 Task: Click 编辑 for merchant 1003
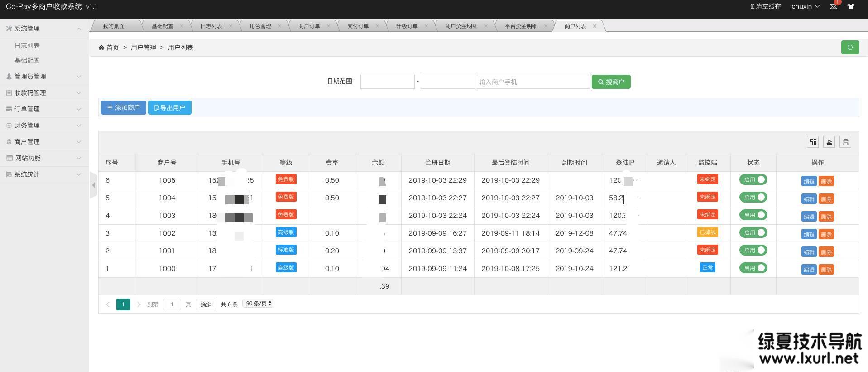808,217
